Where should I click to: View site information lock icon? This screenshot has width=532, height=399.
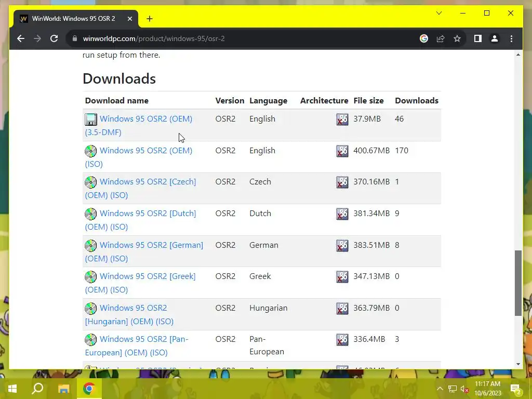(75, 38)
